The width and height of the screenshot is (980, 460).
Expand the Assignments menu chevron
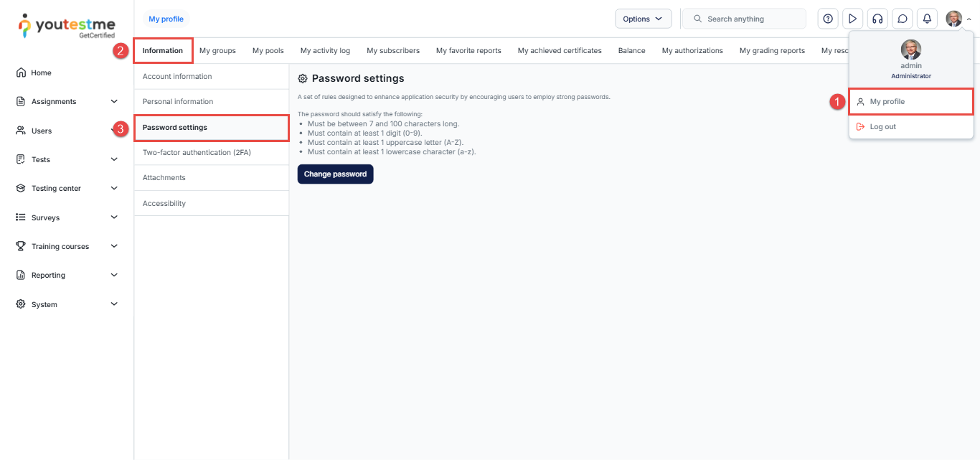point(114,101)
